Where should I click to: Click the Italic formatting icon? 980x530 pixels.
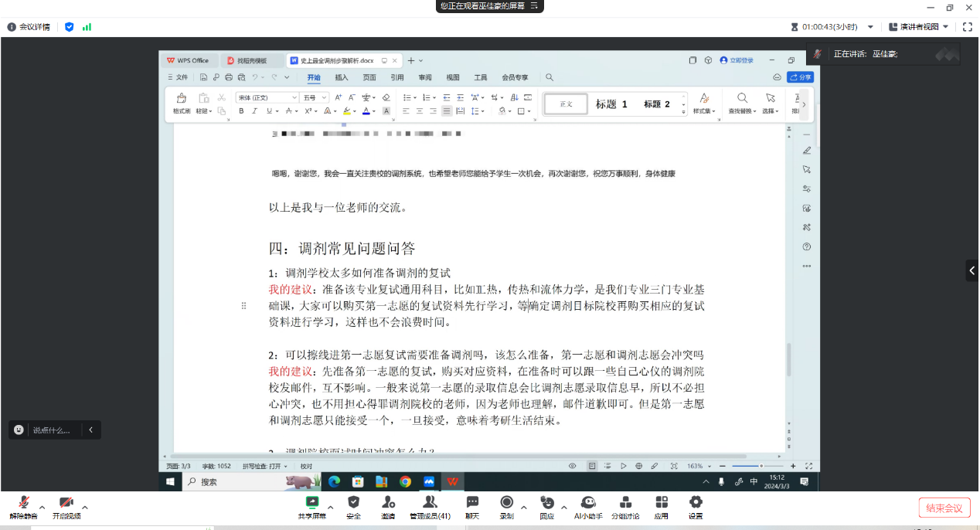pyautogui.click(x=254, y=111)
